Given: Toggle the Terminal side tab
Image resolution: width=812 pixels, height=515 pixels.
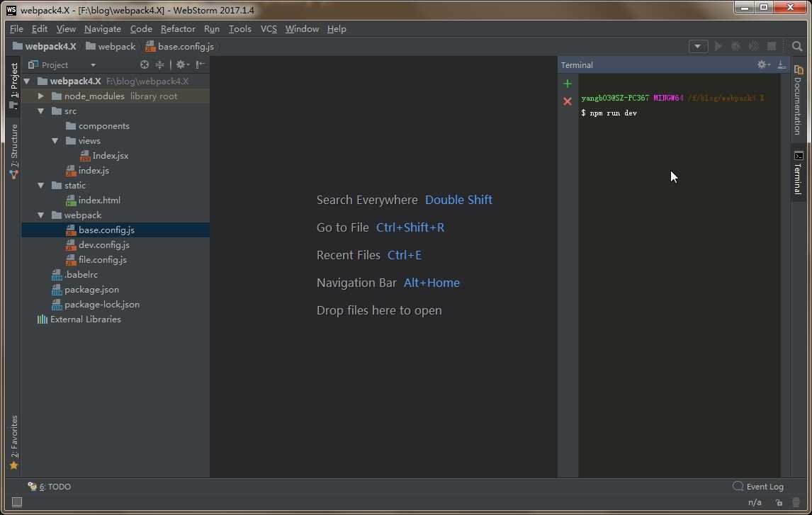Looking at the screenshot, I should coord(798,173).
